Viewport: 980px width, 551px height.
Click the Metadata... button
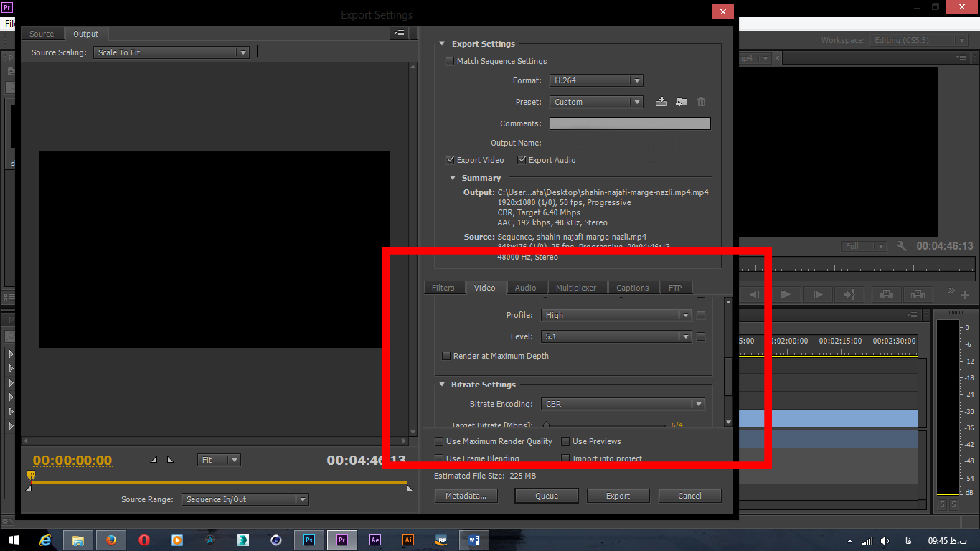click(x=466, y=496)
